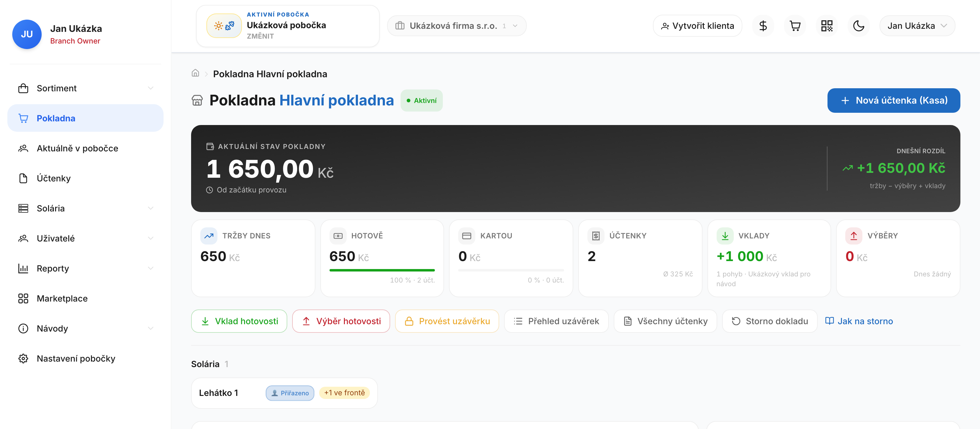980x429 pixels.
Task: Click the Vklady green download icon
Action: [x=725, y=236]
